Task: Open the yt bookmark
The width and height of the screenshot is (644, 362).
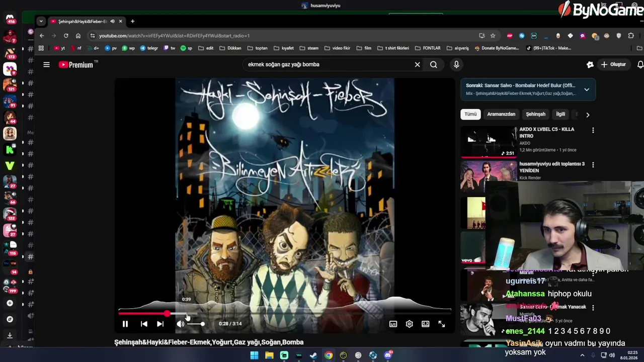Action: (x=59, y=48)
